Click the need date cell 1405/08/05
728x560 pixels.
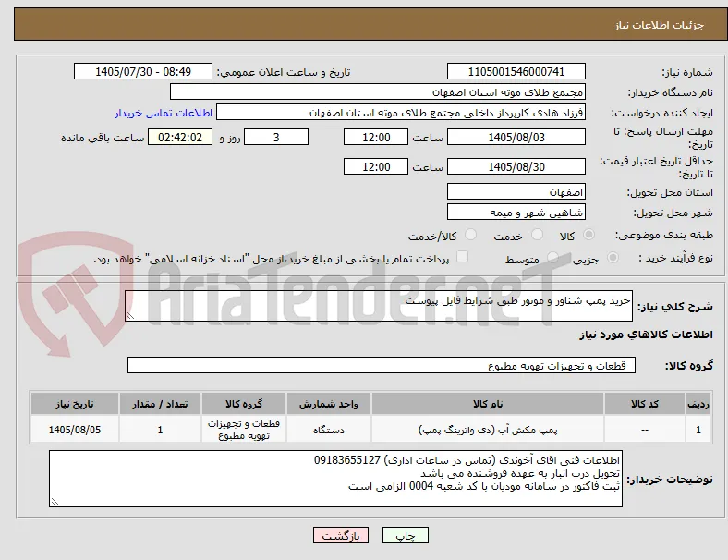coord(75,430)
